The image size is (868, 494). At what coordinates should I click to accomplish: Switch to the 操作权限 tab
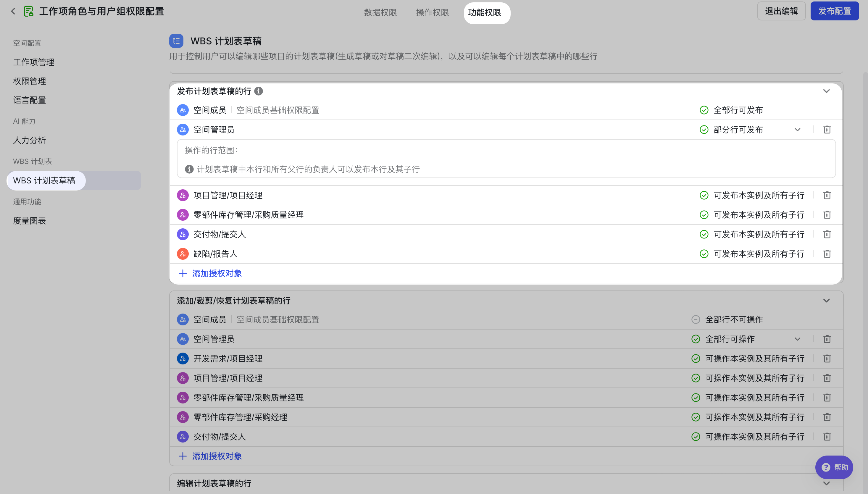click(x=433, y=12)
